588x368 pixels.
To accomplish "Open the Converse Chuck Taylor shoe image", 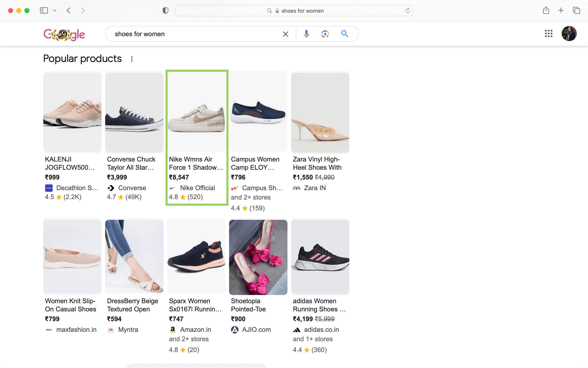I will coord(134,112).
